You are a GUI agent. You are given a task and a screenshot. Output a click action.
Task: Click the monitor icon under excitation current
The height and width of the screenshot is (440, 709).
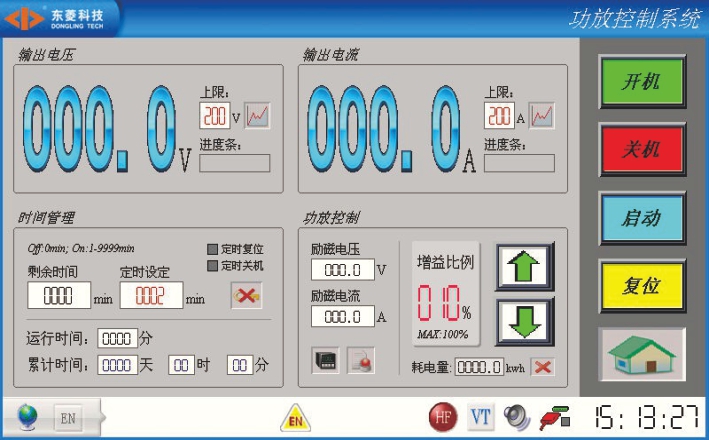pos(325,361)
